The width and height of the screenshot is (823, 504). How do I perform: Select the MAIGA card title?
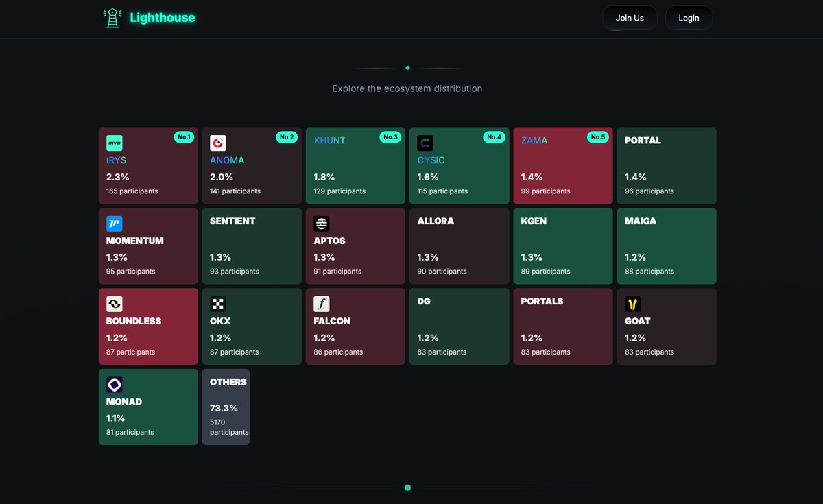(x=641, y=221)
